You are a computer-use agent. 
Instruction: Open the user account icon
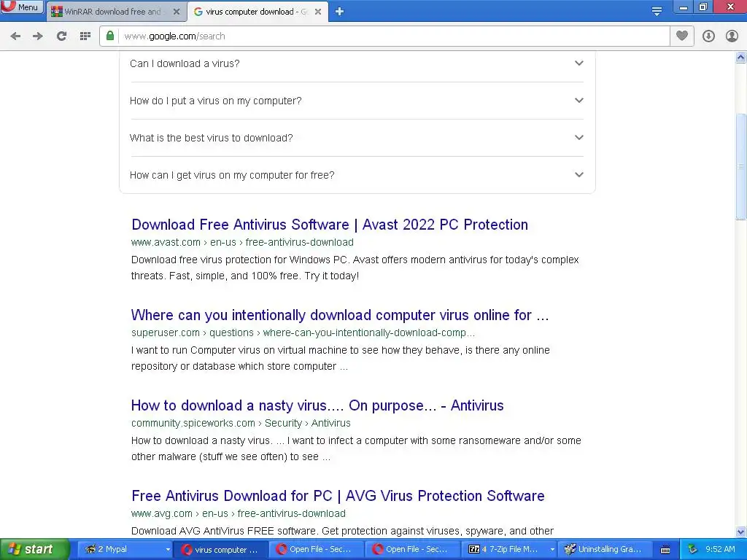click(x=732, y=36)
